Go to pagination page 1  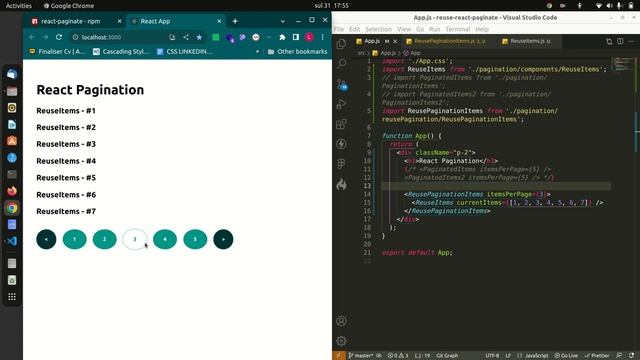pos(75,239)
